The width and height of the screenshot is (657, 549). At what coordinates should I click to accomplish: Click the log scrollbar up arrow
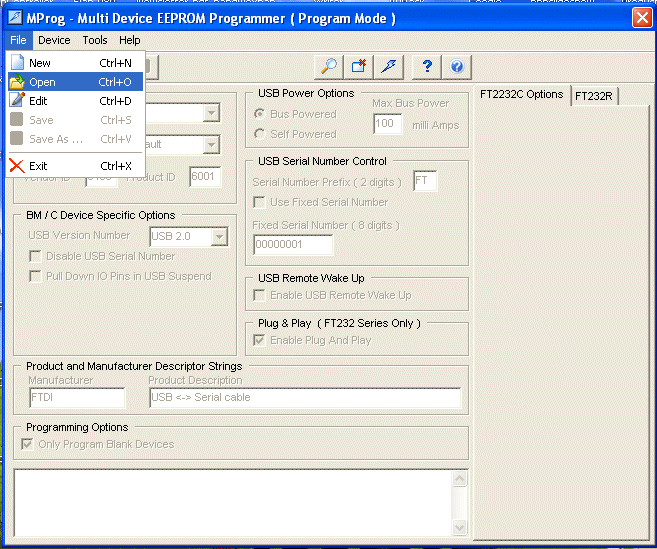point(460,479)
